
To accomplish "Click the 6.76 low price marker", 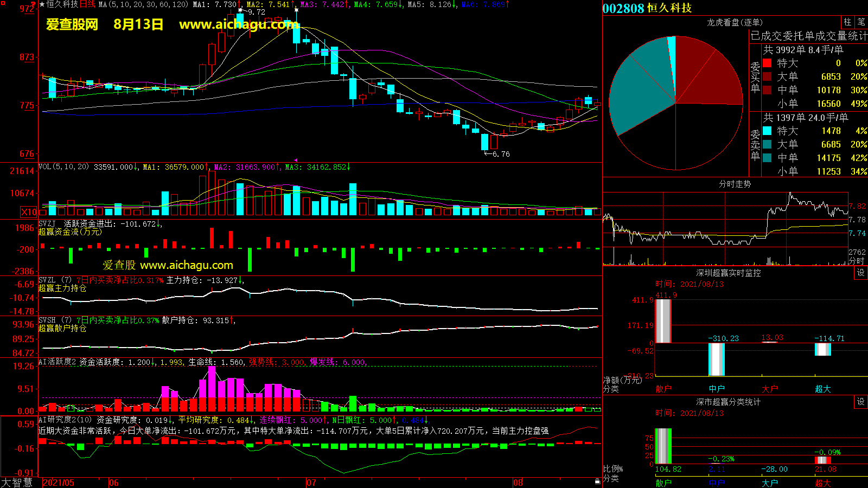I will (500, 154).
